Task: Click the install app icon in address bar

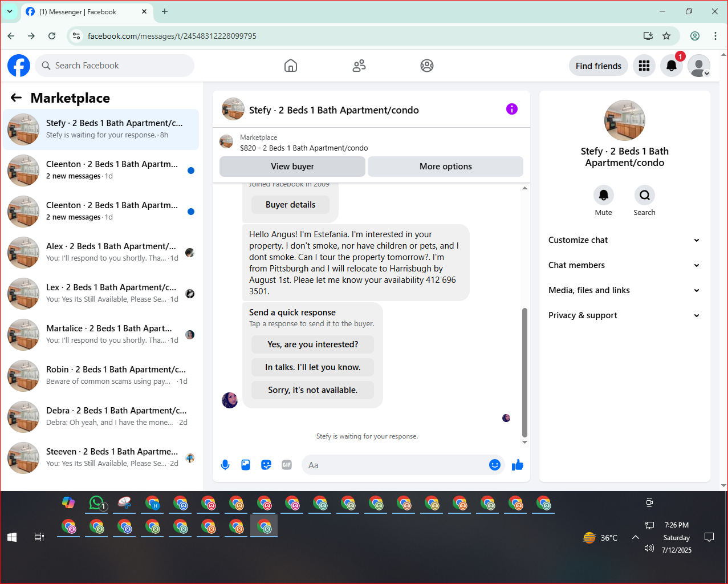Action: click(x=648, y=36)
